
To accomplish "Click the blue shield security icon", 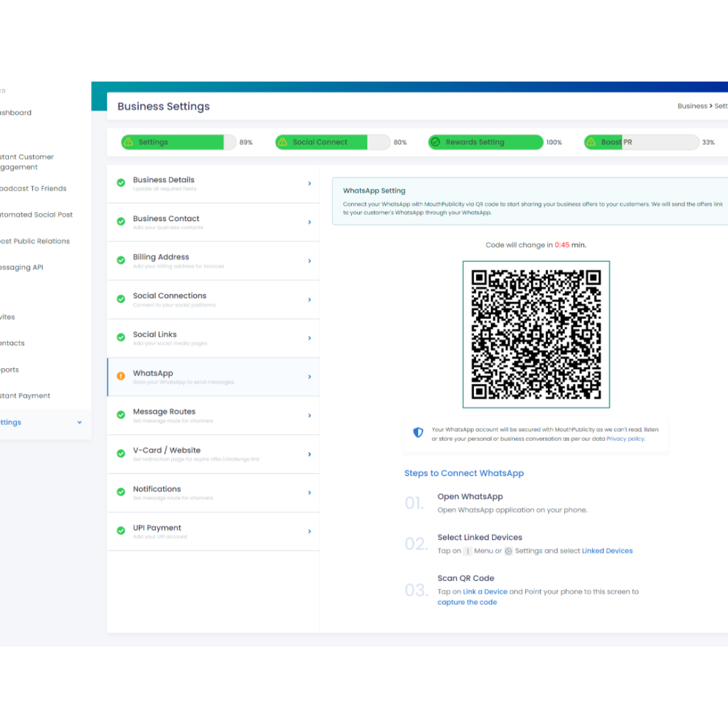I will [x=419, y=433].
